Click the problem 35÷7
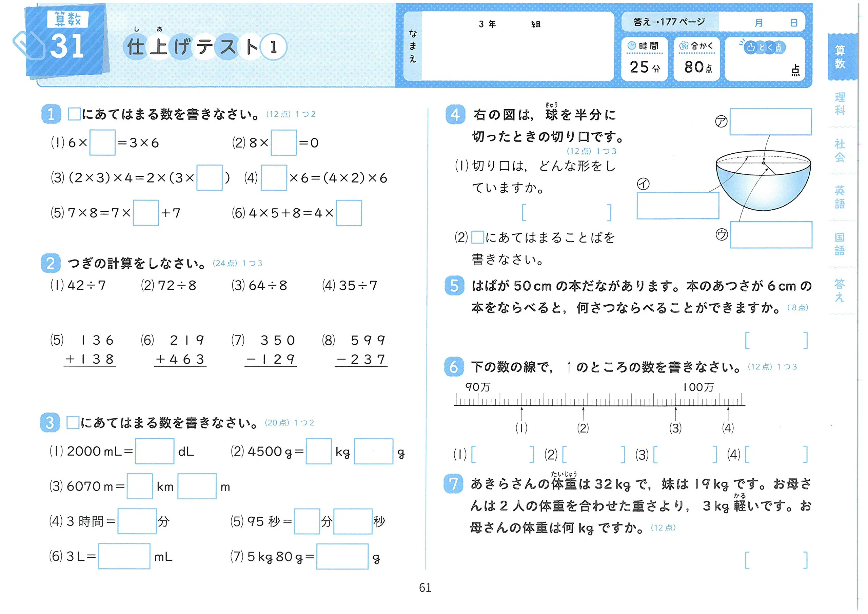The image size is (868, 614). click(350, 285)
